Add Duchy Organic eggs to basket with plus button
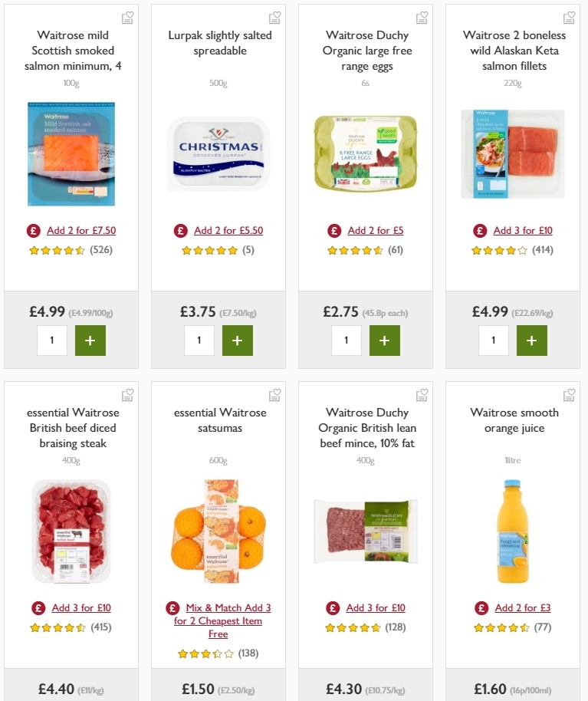Viewport: 588px width, 701px height. [384, 340]
